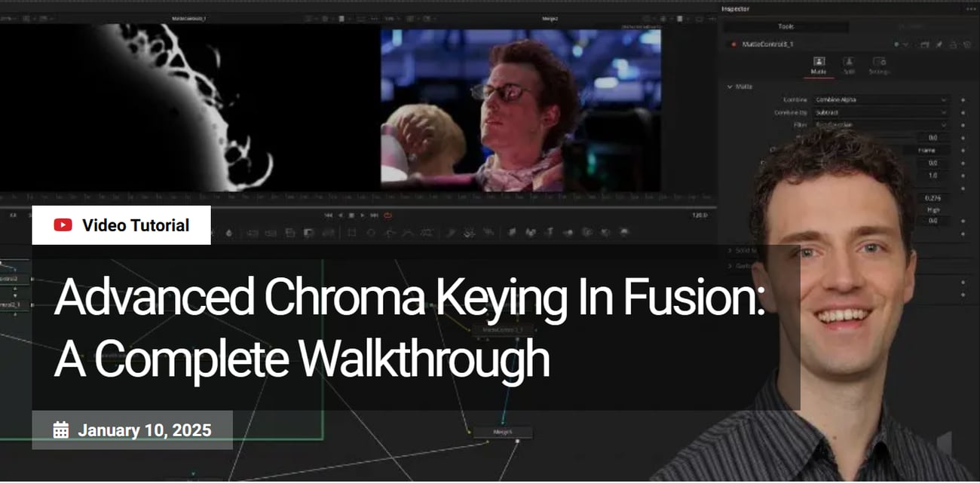Open the Combine Op dropdown showing Subtract
The image size is (980, 483).
(x=880, y=112)
